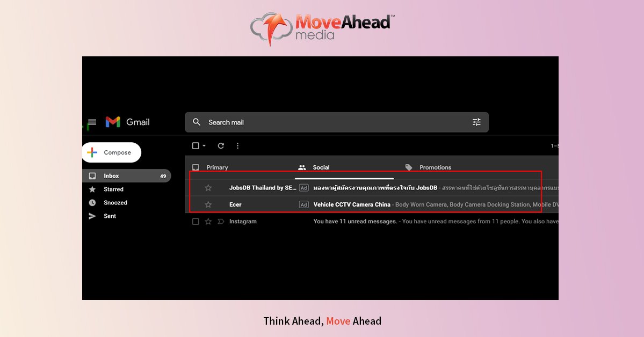
Task: Tick the Instagram email checkbox
Action: 196,222
